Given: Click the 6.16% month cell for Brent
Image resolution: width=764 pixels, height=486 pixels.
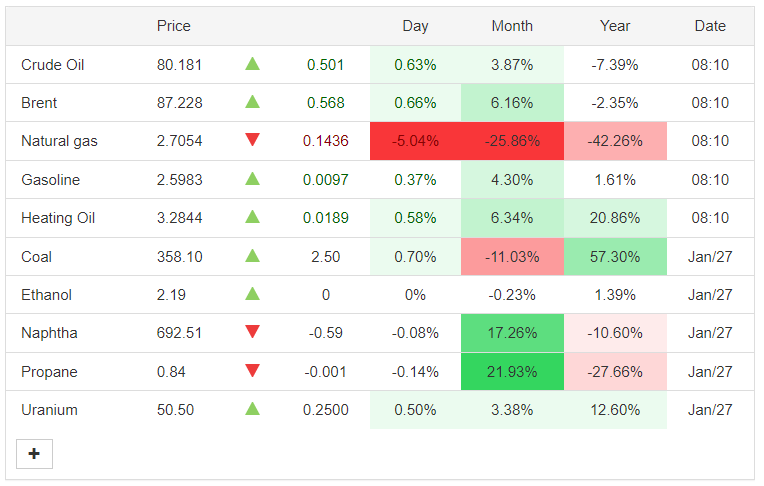Looking at the screenshot, I should tap(512, 103).
